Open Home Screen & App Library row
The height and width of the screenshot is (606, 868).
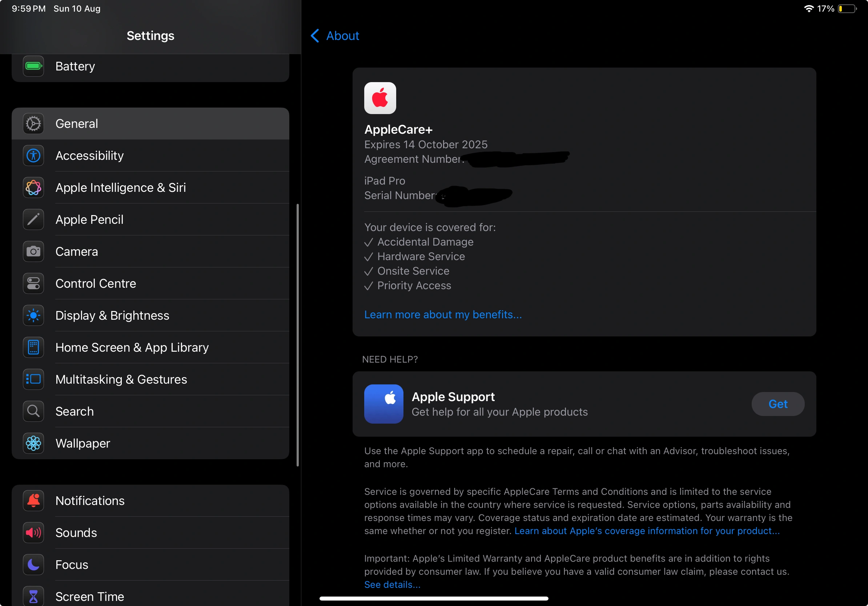[x=150, y=347]
